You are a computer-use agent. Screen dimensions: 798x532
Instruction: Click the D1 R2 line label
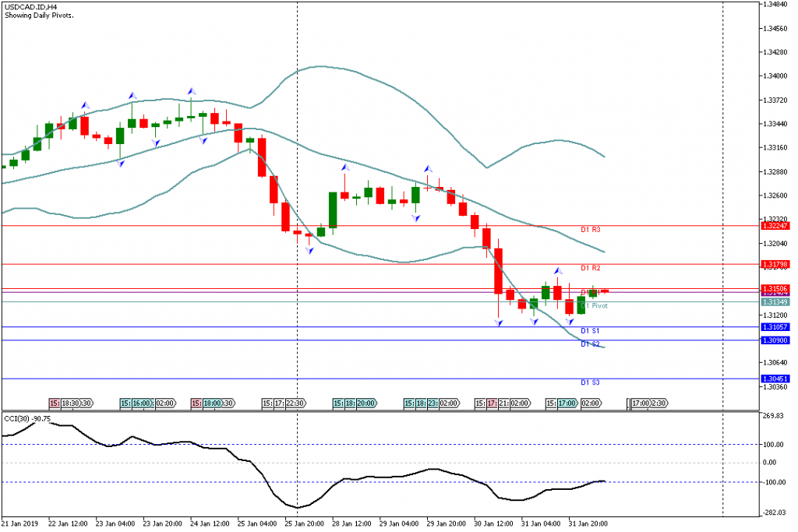point(591,269)
